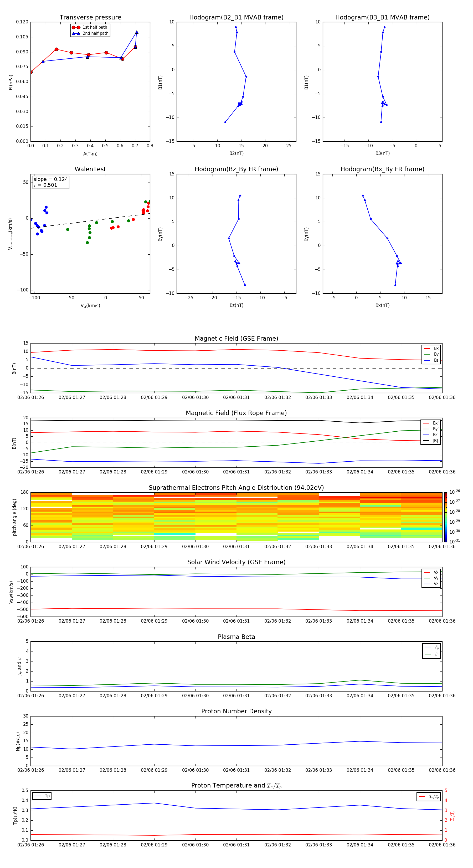Screen dimensions: 473x868
Task: Click the pitch angle color scale bar
Action: coord(446,517)
